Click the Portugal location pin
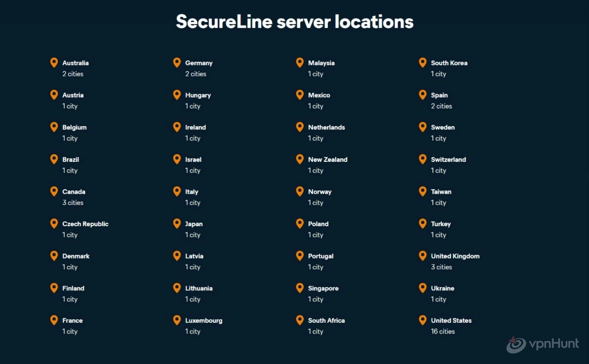Screen dimensions: 589x364 click(299, 256)
